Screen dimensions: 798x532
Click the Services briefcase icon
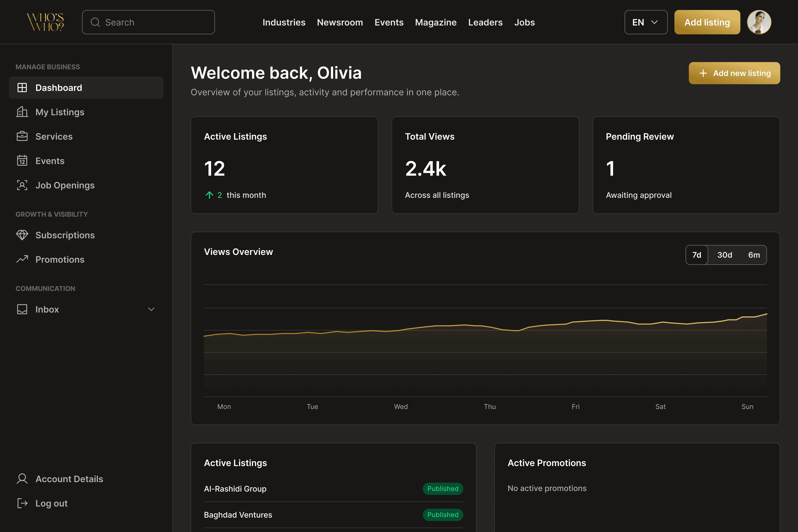pos(22,136)
